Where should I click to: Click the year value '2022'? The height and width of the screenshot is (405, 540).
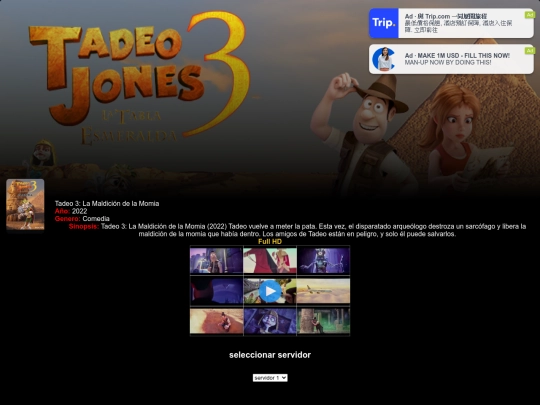(80, 211)
